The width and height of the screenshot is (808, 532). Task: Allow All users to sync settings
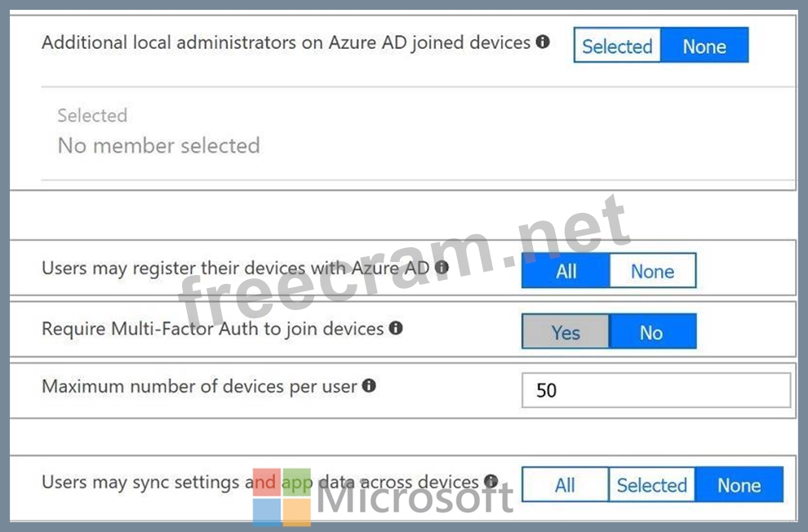pyautogui.click(x=565, y=485)
